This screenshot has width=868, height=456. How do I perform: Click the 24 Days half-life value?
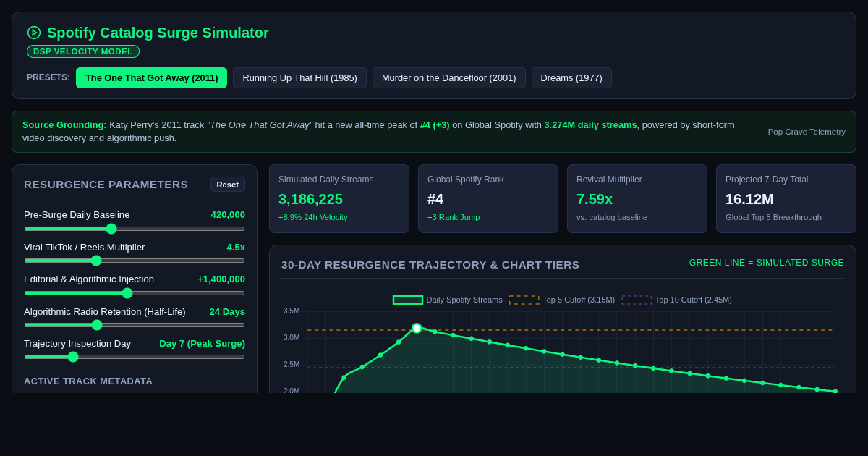pyautogui.click(x=227, y=312)
